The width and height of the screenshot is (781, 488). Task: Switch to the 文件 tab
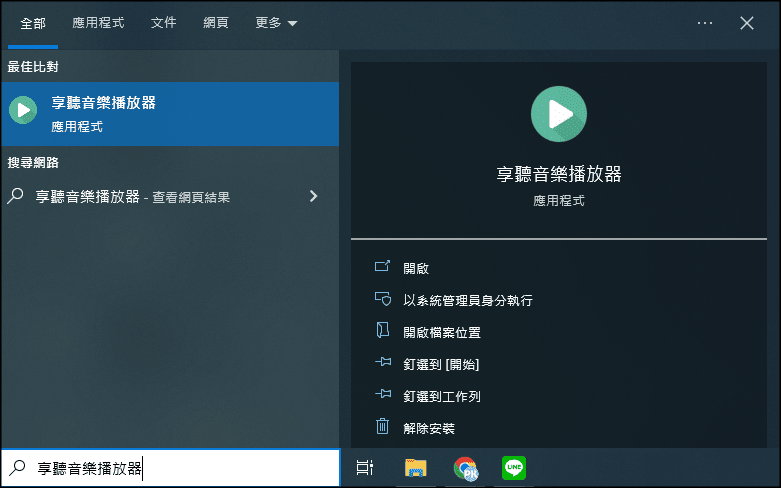coord(163,23)
